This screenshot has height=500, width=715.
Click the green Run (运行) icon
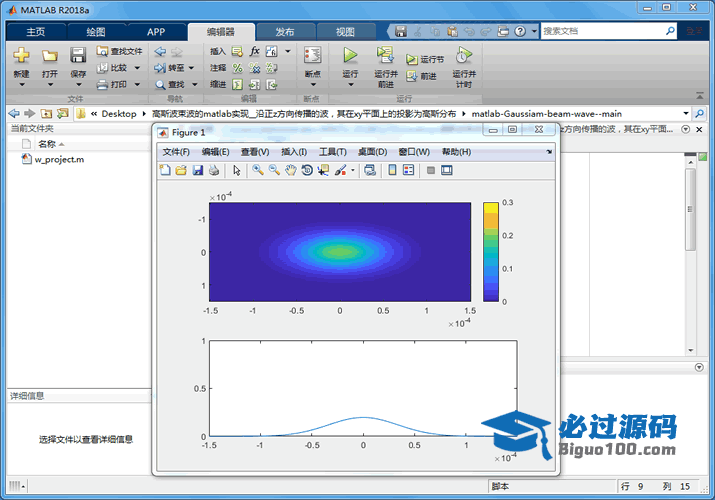tap(350, 55)
